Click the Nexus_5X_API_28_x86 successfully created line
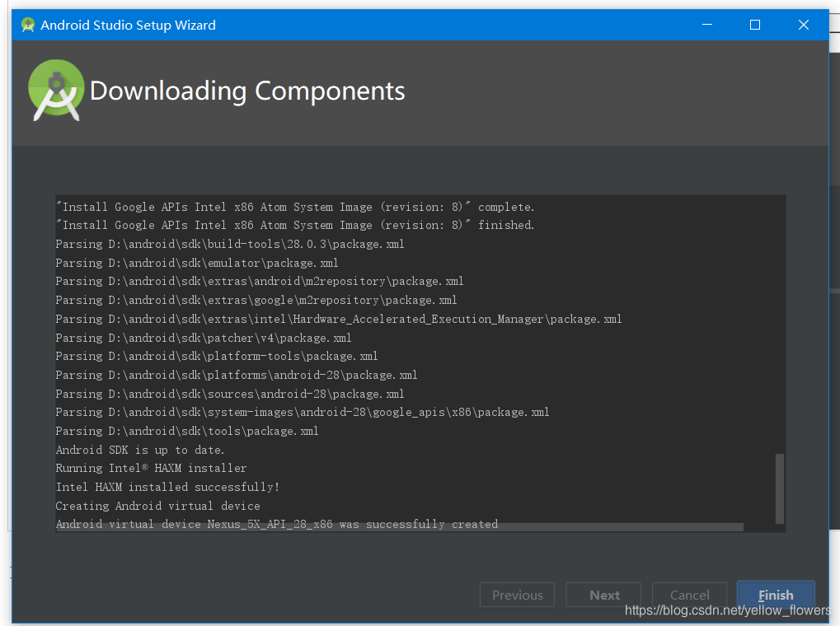840x626 pixels. click(277, 524)
